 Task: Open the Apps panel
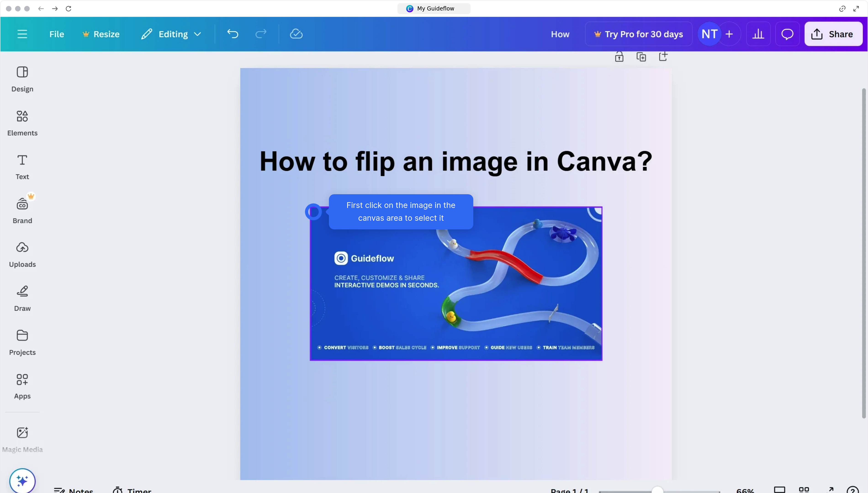tap(22, 386)
